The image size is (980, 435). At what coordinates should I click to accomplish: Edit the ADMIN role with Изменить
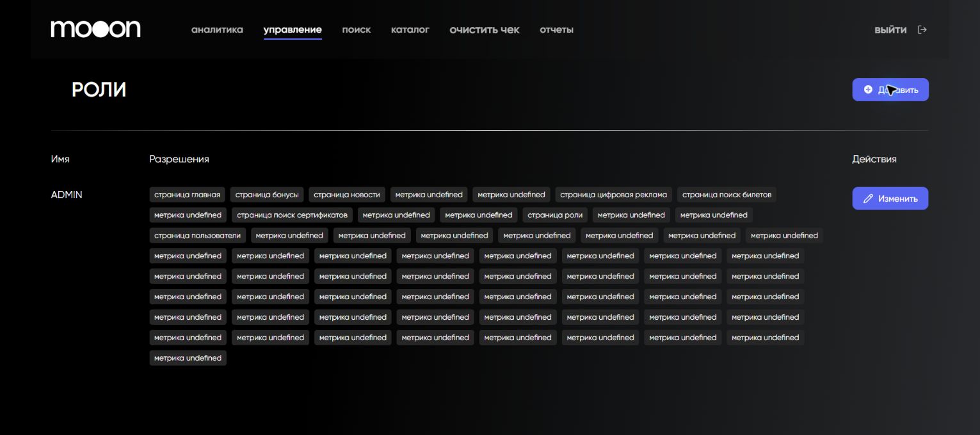coord(890,199)
